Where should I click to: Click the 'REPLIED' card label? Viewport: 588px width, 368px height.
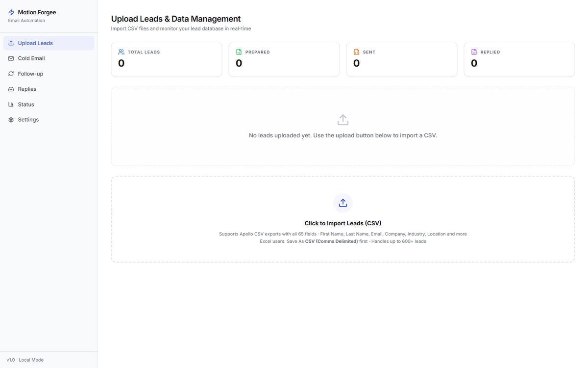tap(490, 52)
